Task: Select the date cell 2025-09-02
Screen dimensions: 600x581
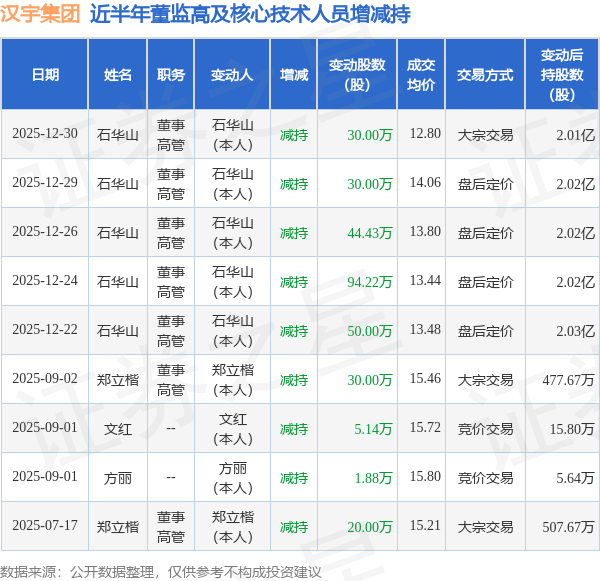Action: (45, 379)
